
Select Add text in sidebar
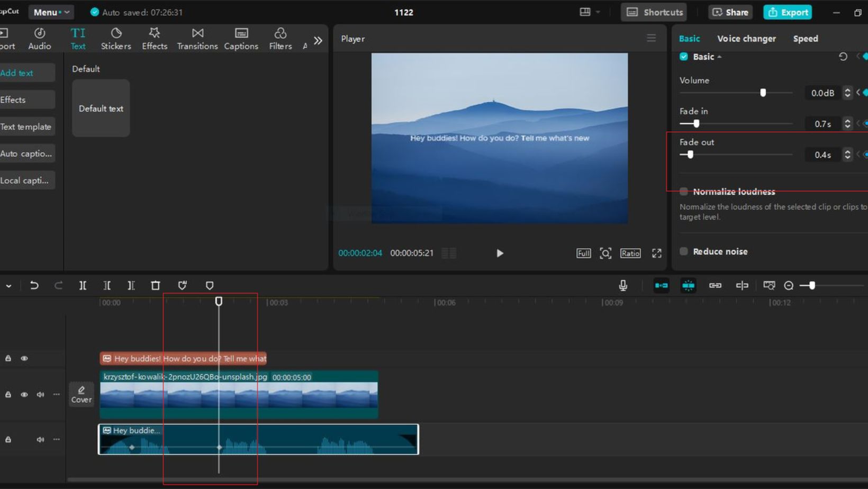pos(26,73)
